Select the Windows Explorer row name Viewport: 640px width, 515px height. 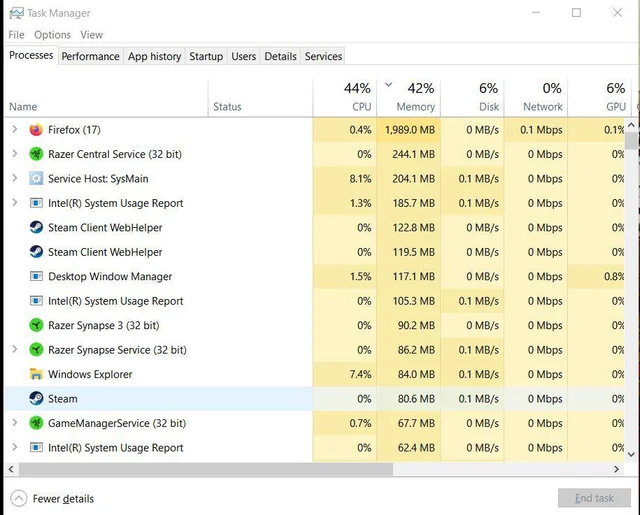coord(90,374)
